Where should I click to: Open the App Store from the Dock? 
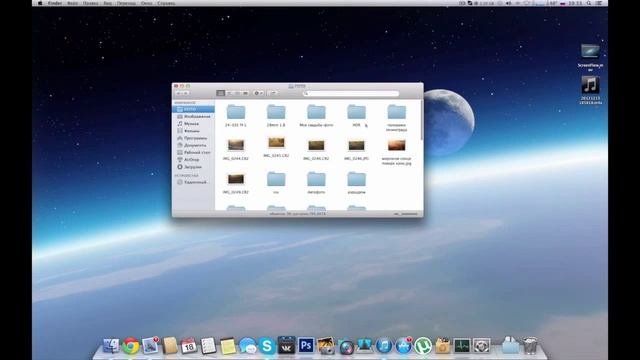[x=403, y=346]
